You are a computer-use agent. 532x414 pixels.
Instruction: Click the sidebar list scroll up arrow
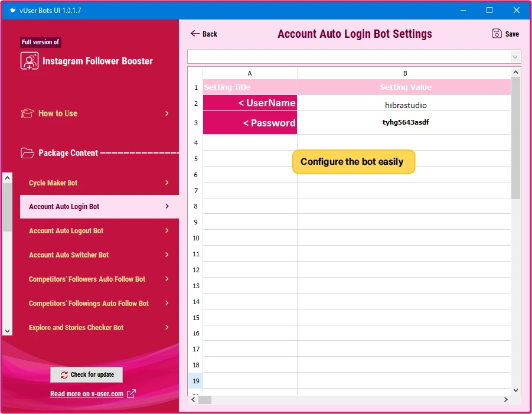pos(8,178)
